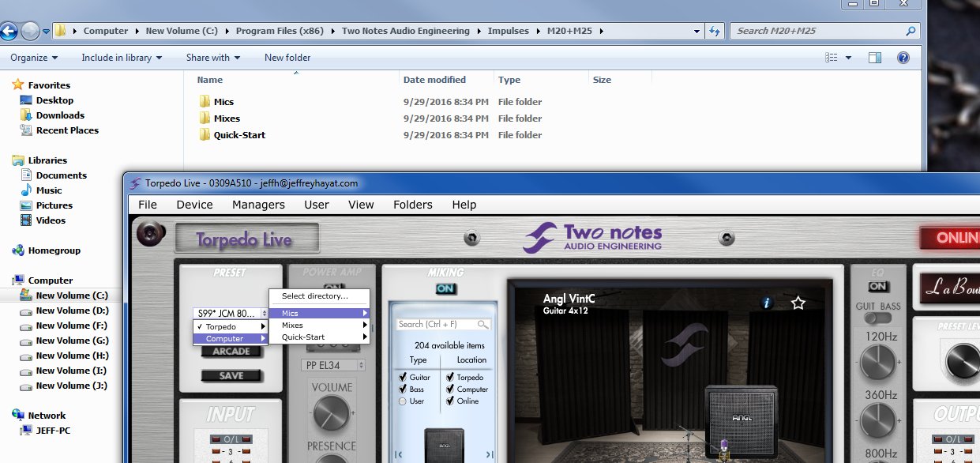Click the Two notes Audio Engineering logo
Image resolution: width=980 pixels, height=463 pixels.
tap(592, 238)
